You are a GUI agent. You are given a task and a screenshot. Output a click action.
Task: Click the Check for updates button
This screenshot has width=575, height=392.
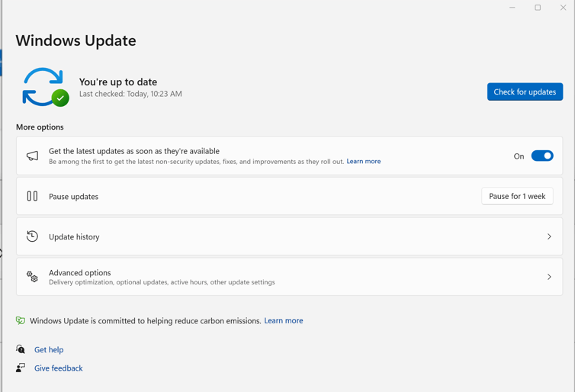[525, 92]
